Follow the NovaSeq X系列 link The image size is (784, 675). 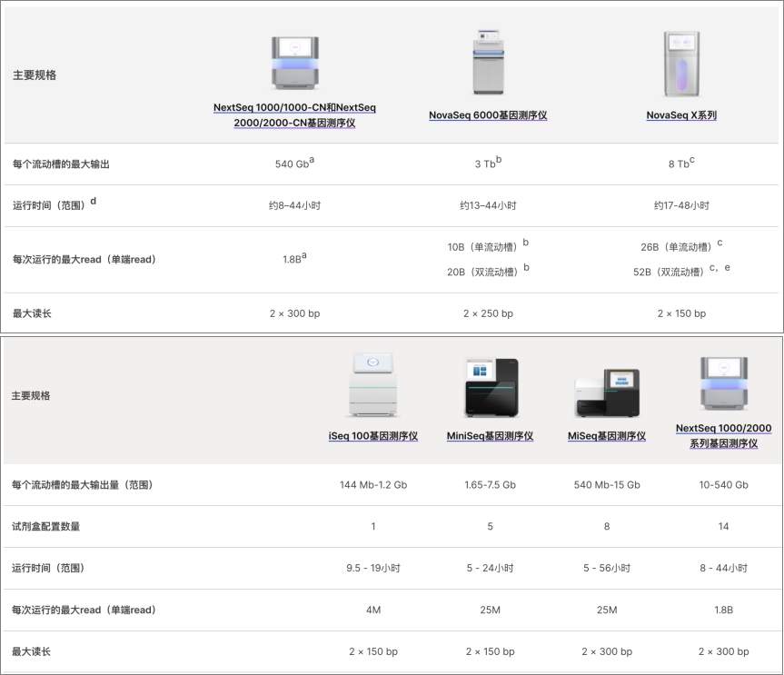click(681, 115)
